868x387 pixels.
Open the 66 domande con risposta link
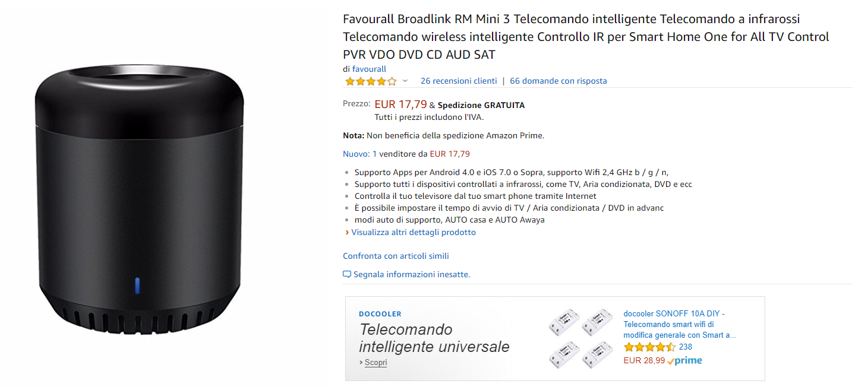pyautogui.click(x=558, y=81)
